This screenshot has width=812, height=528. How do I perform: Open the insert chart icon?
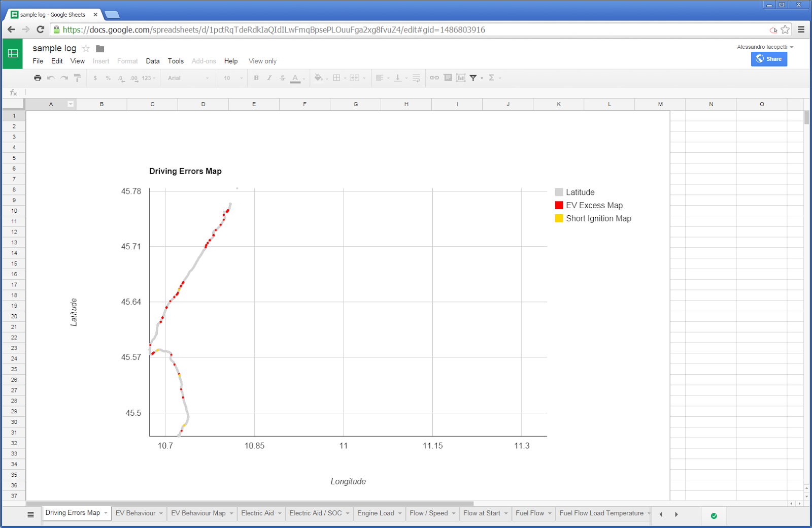click(461, 78)
